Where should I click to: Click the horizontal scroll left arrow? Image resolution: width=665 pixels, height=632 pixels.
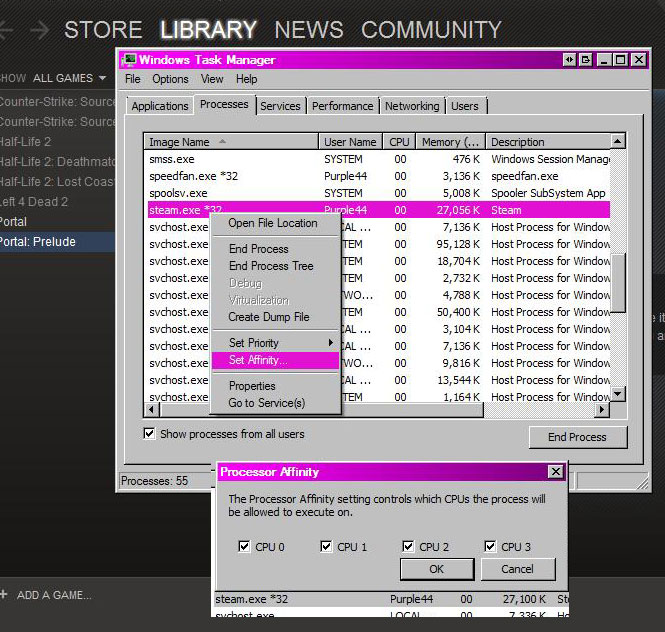click(152, 410)
